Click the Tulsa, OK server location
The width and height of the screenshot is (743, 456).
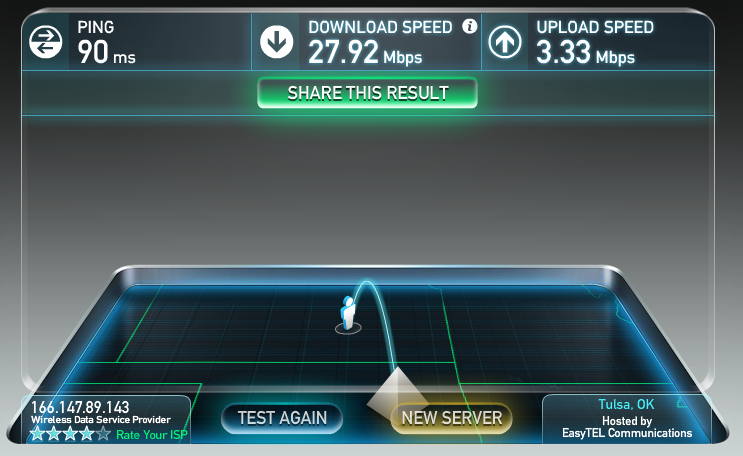pyautogui.click(x=626, y=404)
